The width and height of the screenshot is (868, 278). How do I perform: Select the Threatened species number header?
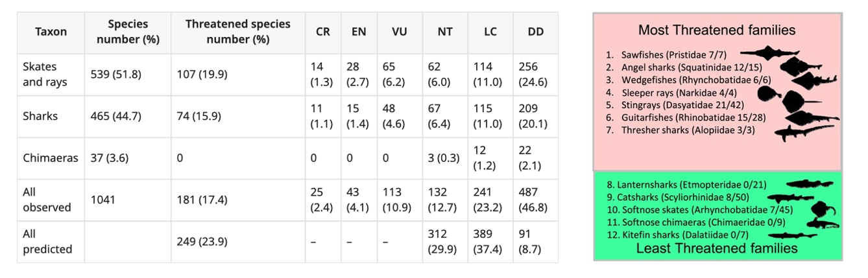point(237,31)
